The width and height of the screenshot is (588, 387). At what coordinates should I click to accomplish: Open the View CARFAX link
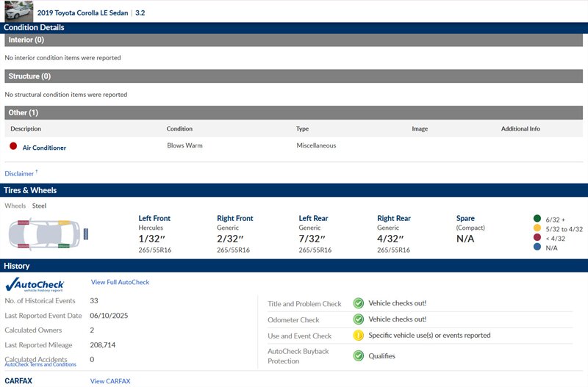pyautogui.click(x=110, y=381)
